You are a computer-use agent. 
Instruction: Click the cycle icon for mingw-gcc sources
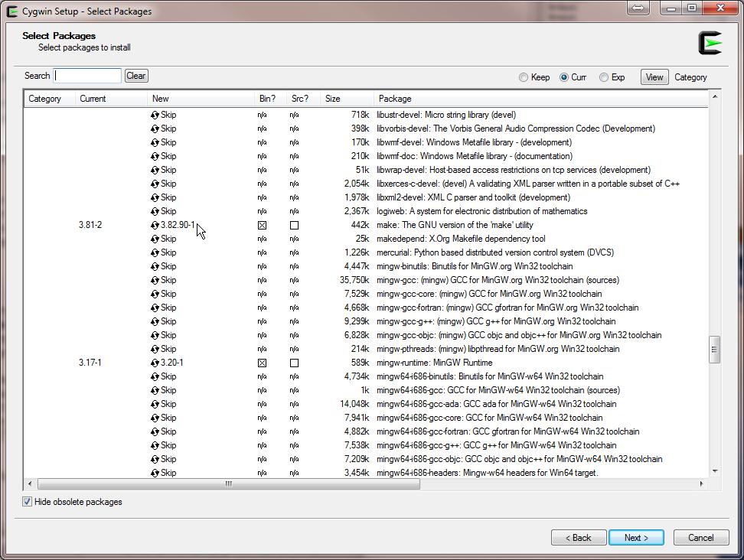tap(155, 280)
